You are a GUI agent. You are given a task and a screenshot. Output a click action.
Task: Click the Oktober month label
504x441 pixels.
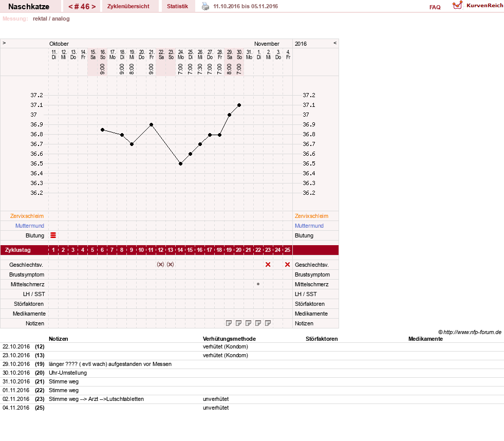click(x=59, y=44)
